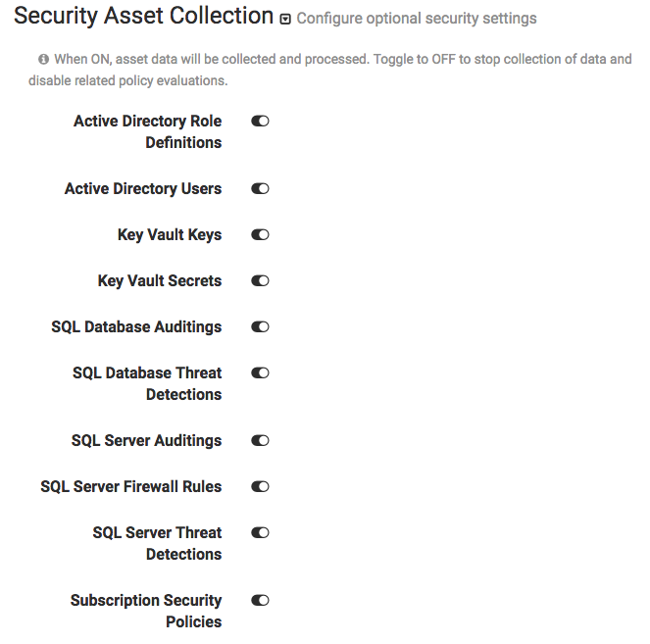
Task: Turn off SQL Server Firewall Rules toggle
Action: click(x=260, y=487)
